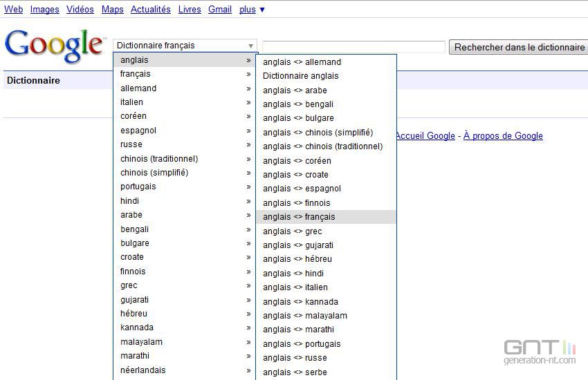The height and width of the screenshot is (380, 588).
Task: Click the dictionary search text field
Action: (x=353, y=47)
